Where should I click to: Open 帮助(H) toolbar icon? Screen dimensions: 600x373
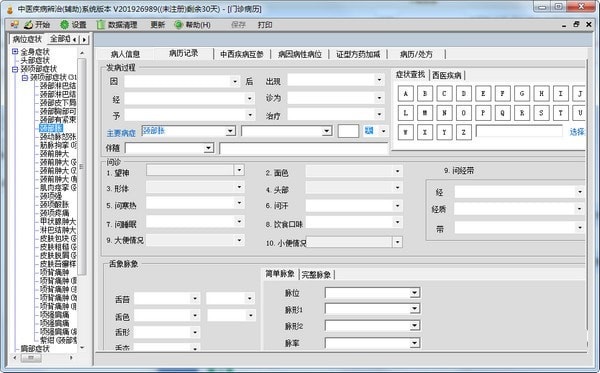coord(178,25)
